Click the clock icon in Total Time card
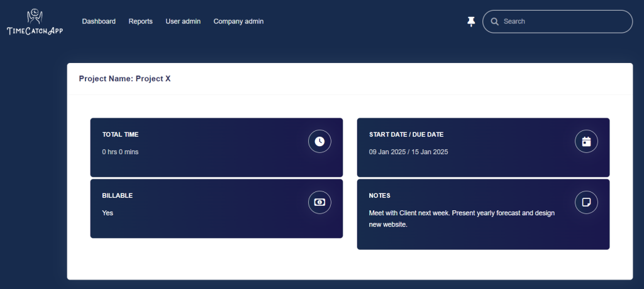Screen dimensions: 644x289 [x=319, y=141]
